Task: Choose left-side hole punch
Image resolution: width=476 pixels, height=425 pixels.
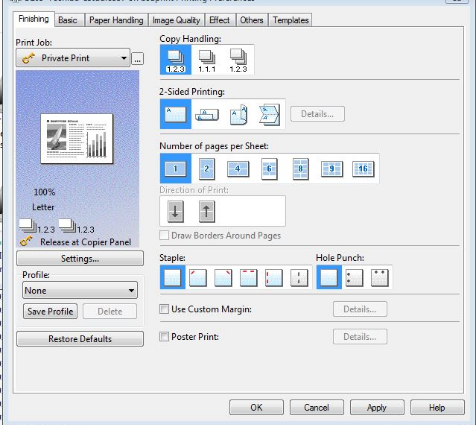Action: tap(354, 278)
